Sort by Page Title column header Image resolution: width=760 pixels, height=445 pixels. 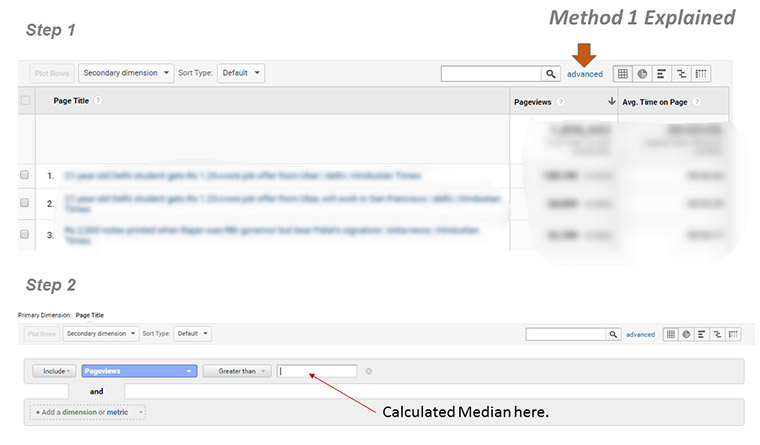pyautogui.click(x=71, y=100)
